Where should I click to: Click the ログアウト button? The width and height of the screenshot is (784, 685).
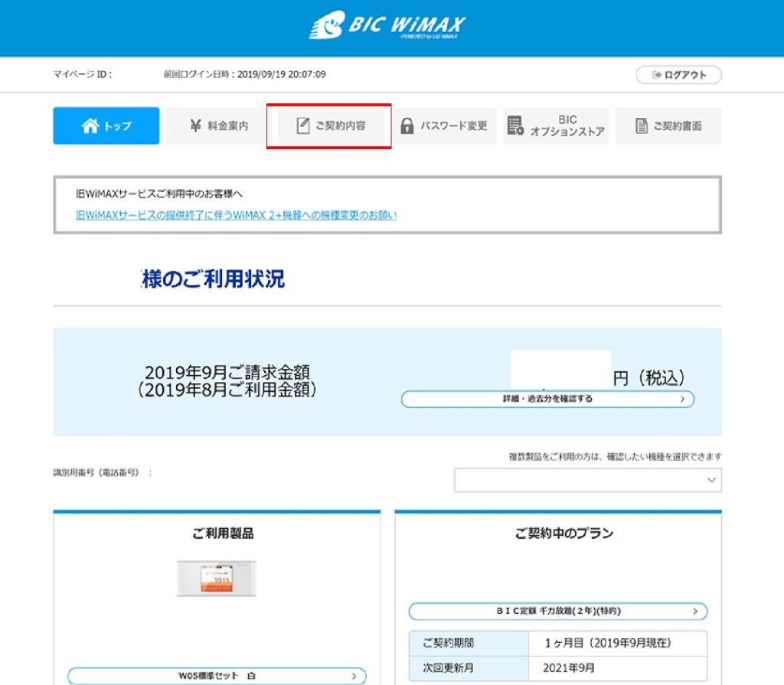point(678,75)
